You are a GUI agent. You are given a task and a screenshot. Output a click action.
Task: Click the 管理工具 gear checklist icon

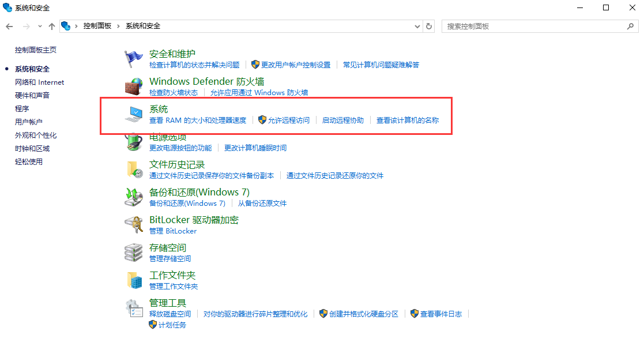(x=134, y=308)
